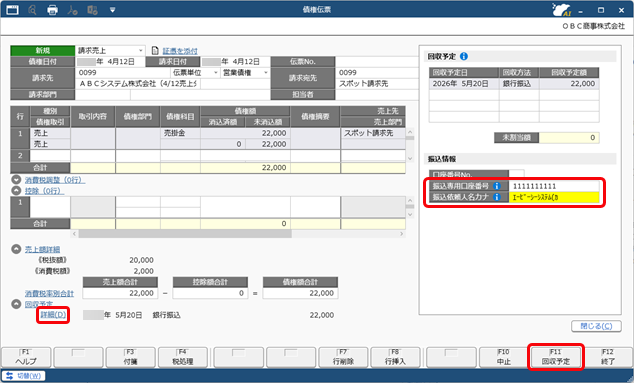Collapse the 売上額詳細 section
634x383 pixels.
click(16, 249)
